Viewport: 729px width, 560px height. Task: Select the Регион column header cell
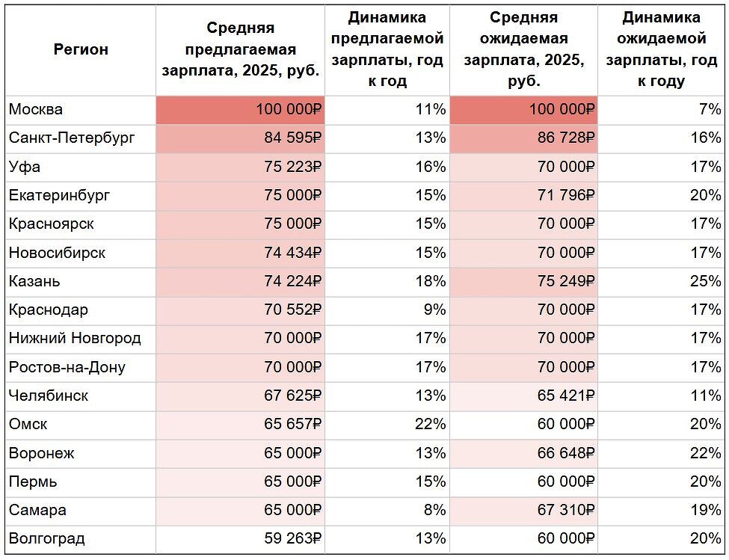[81, 49]
